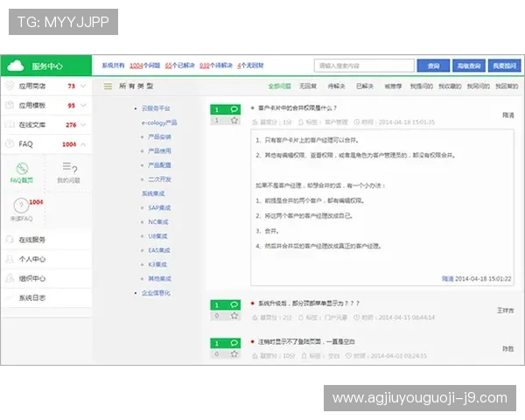525x420 pixels.
Task: Click the search content input box
Action: 364,66
